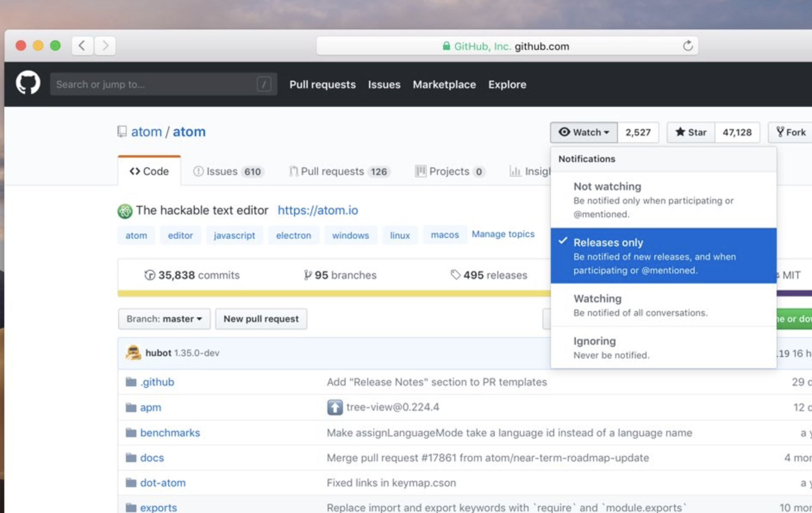812x513 pixels.
Task: Open Marketplace in top navigation
Action: click(444, 84)
